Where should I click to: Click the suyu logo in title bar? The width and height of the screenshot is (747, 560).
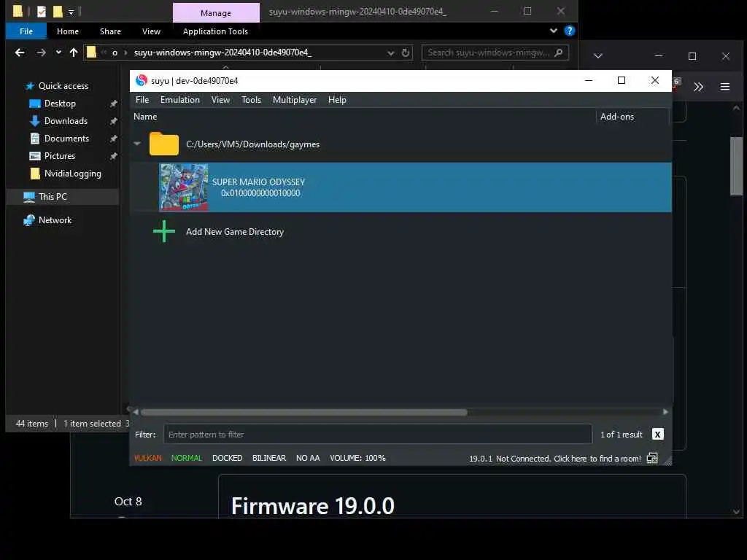(141, 80)
